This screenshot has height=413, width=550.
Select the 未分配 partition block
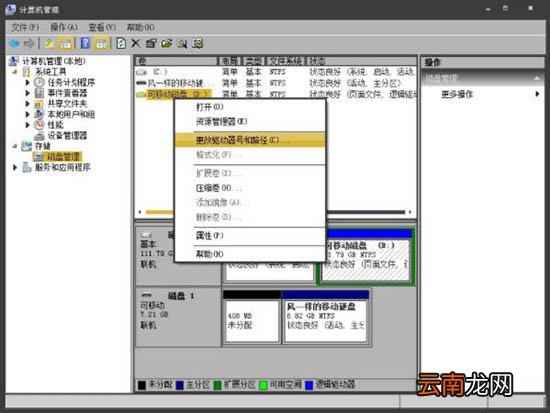252,316
